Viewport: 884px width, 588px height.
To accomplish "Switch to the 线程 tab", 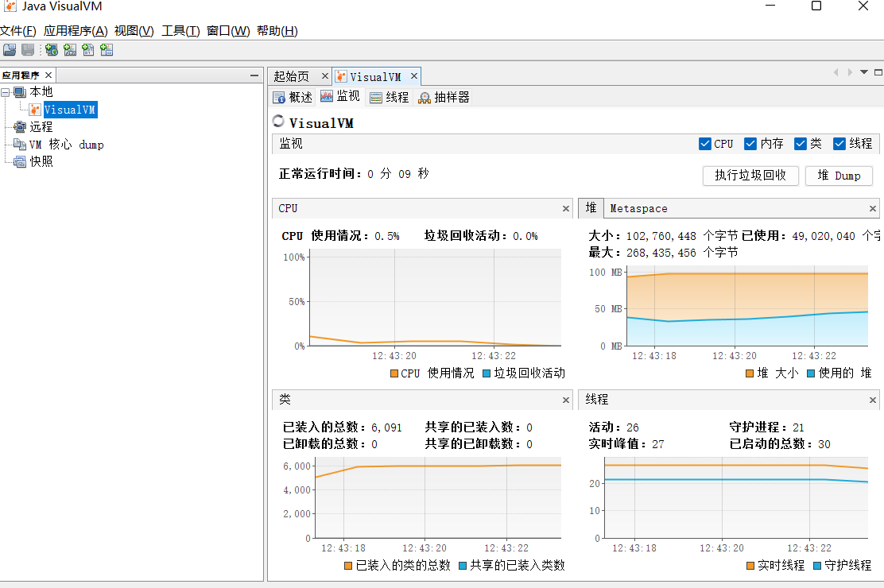I will pos(389,97).
